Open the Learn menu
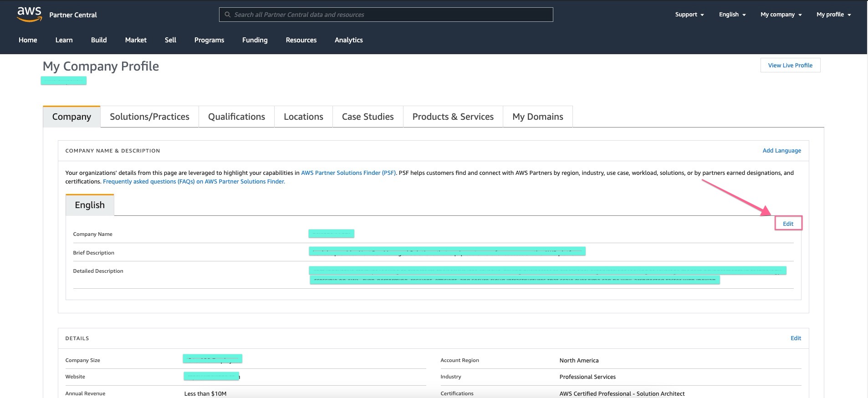This screenshot has height=398, width=868. coord(64,40)
